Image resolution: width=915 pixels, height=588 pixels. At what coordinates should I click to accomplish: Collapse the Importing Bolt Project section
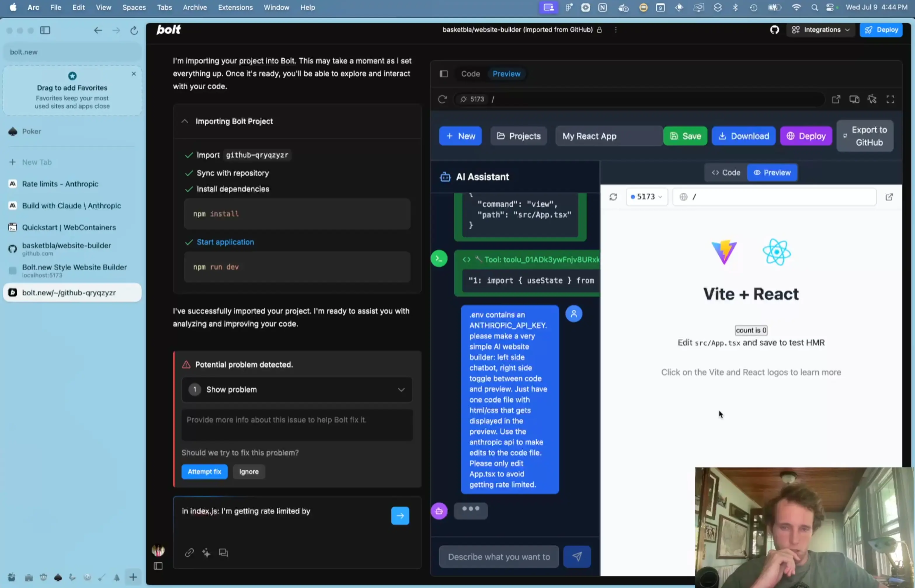click(185, 121)
